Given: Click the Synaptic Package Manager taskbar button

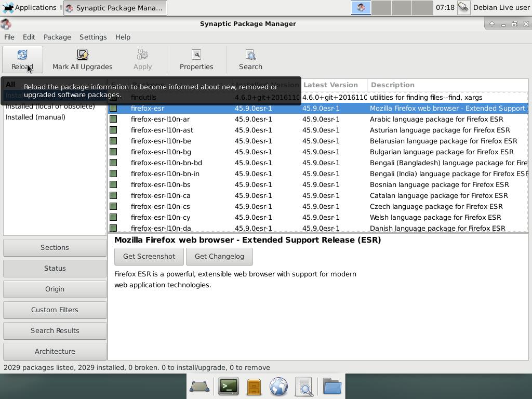Looking at the screenshot, I should point(115,7).
